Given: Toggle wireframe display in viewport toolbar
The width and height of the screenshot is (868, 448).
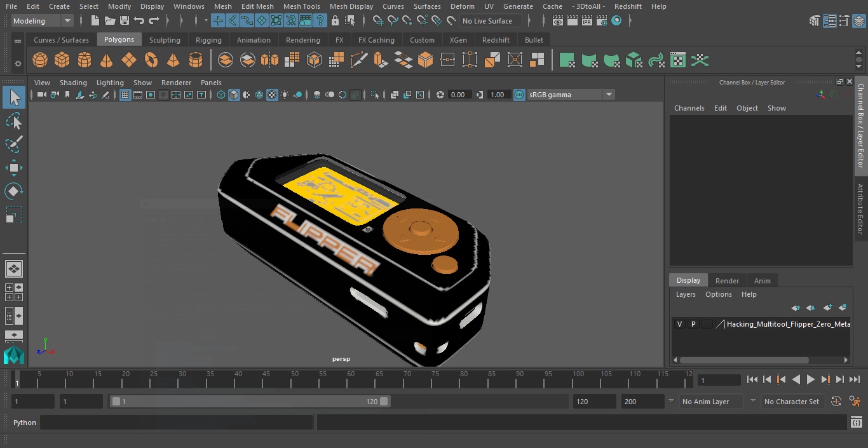Looking at the screenshot, I should point(221,95).
